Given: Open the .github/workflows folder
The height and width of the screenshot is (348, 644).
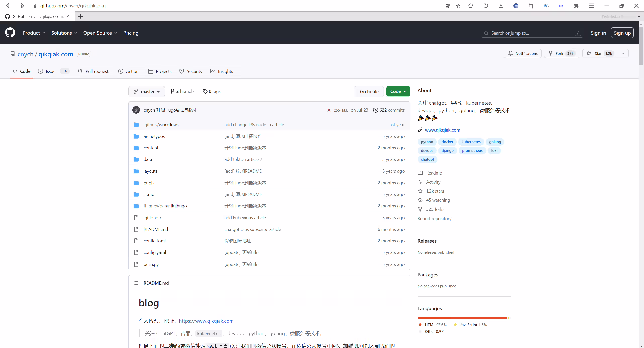Looking at the screenshot, I should pyautogui.click(x=161, y=124).
